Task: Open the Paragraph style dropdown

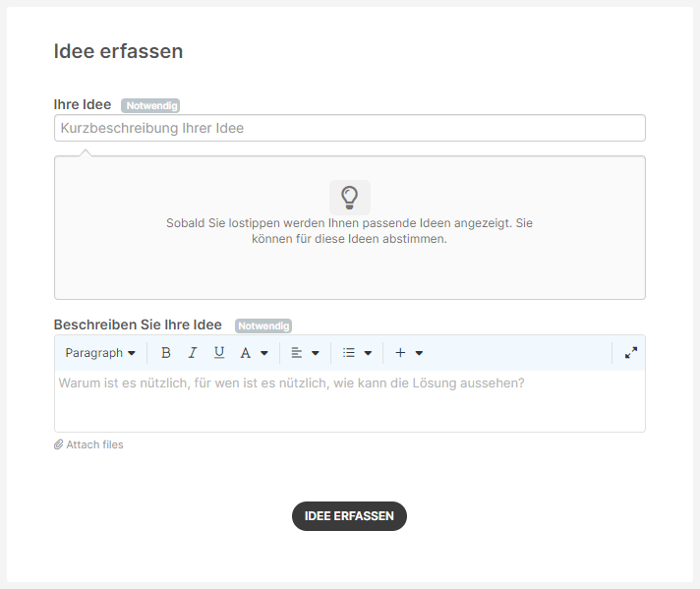Action: tap(100, 353)
